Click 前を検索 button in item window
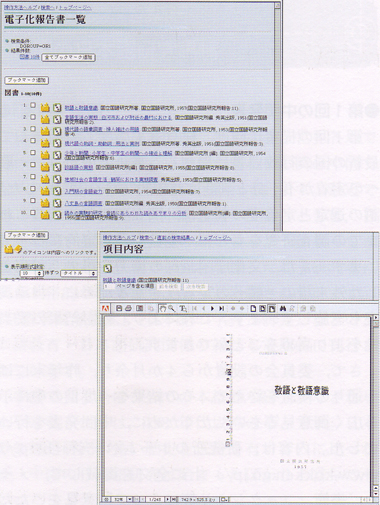 pos(168,287)
